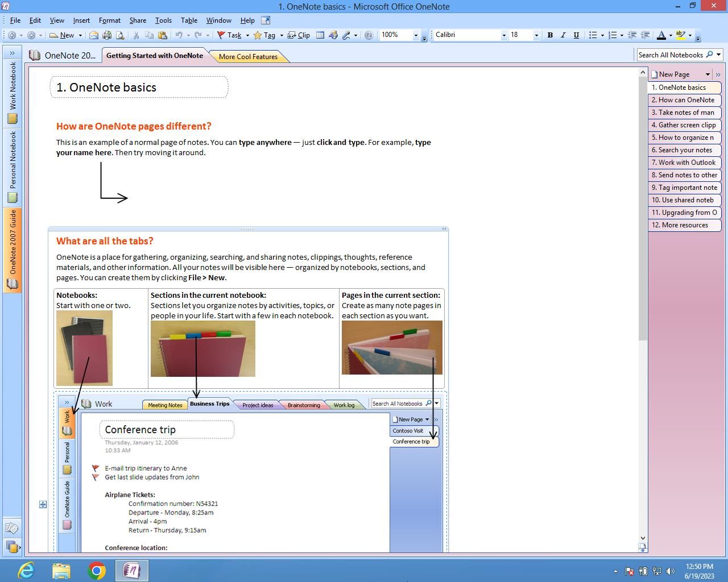Viewport: 728px width, 582px height.
Task: Switch to the More Cool Features tab
Action: pyautogui.click(x=248, y=57)
